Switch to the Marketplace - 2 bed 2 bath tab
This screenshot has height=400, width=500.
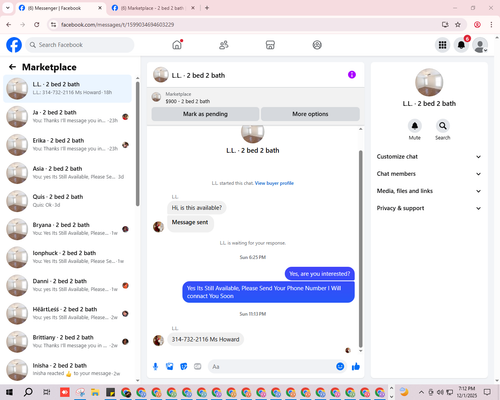point(152,8)
